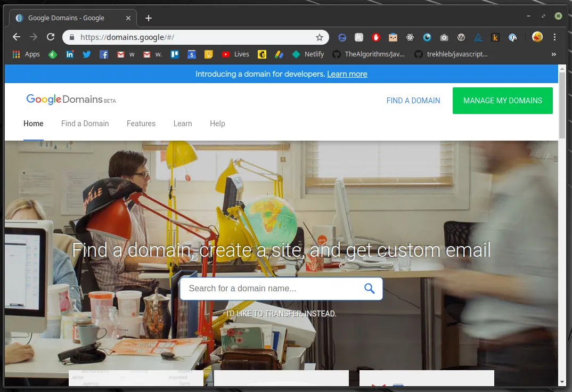Open the Twitter bookmark icon

click(87, 54)
